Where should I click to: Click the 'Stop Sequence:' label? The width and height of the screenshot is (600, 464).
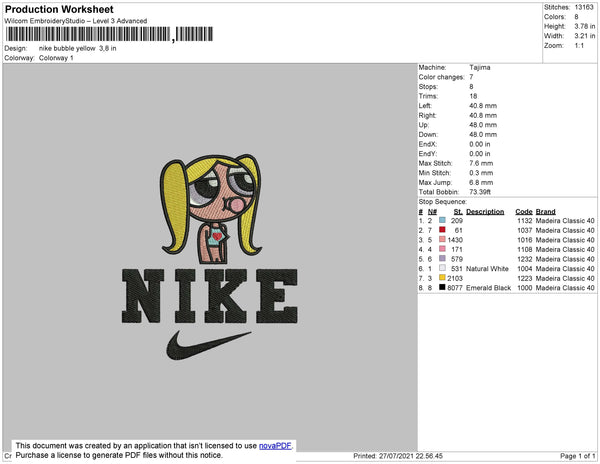pos(443,202)
